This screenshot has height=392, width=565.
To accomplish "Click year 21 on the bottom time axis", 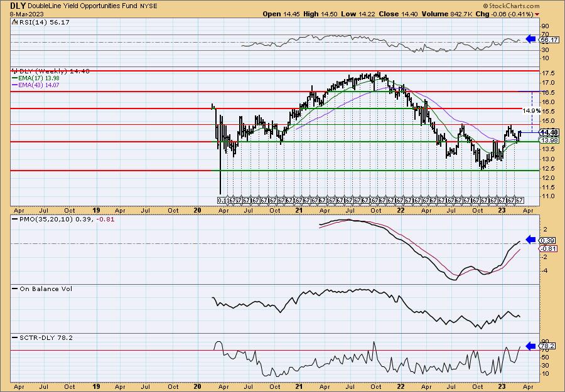I will pos(299,386).
